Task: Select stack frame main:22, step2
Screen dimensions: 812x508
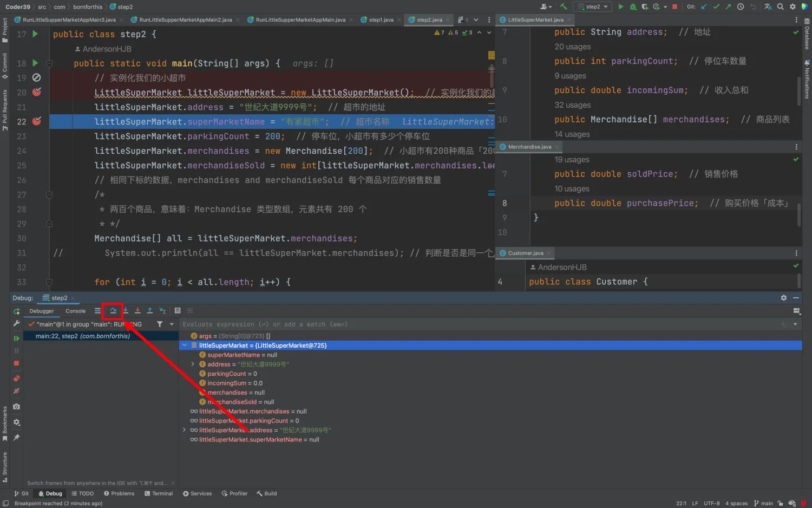Action: tap(101, 336)
